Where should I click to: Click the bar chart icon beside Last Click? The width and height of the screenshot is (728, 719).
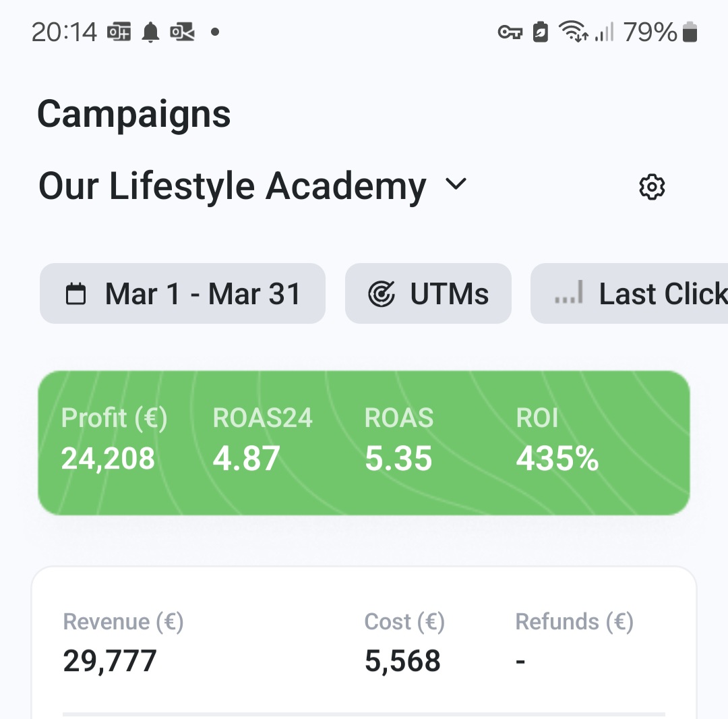pos(568,294)
